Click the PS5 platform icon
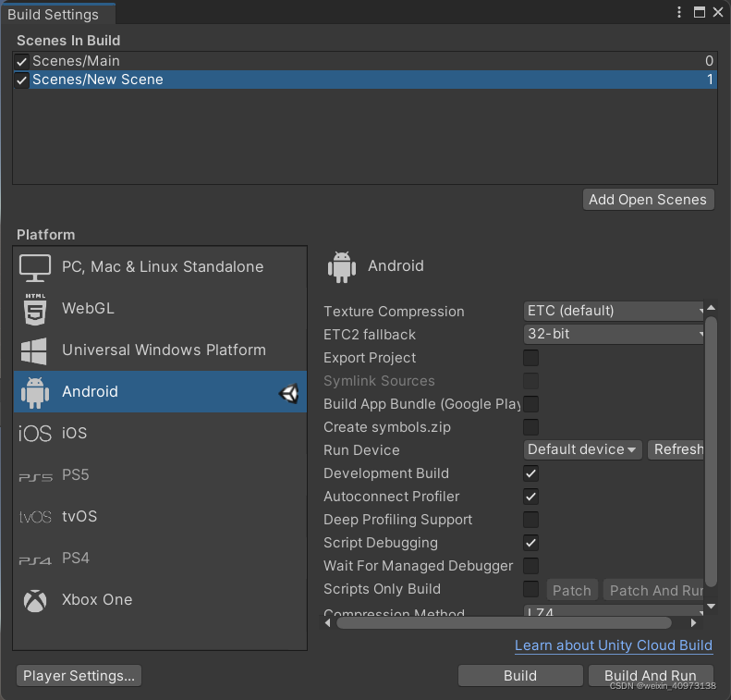 35,477
